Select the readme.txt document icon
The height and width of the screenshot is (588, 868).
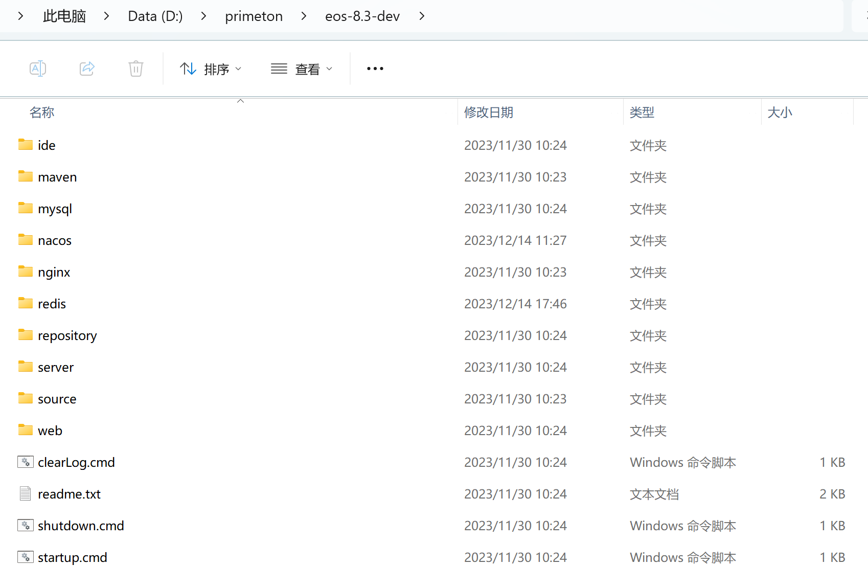(x=26, y=493)
